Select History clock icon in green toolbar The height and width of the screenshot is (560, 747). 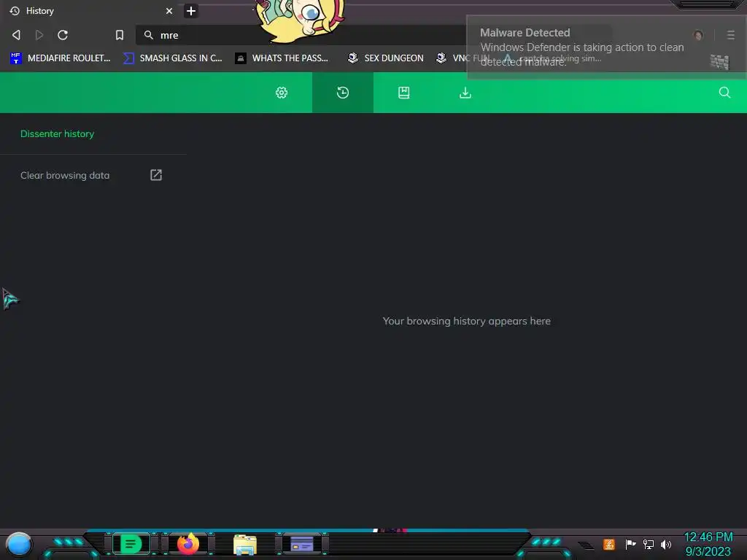[343, 93]
